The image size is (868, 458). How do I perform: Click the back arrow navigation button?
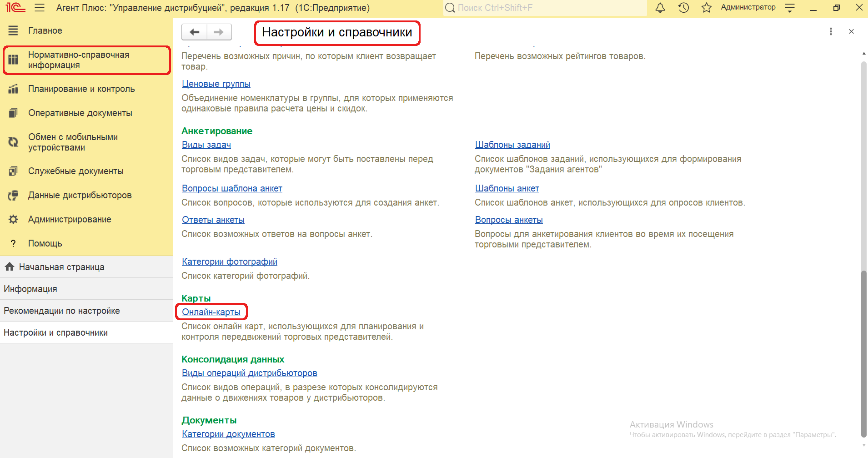195,32
